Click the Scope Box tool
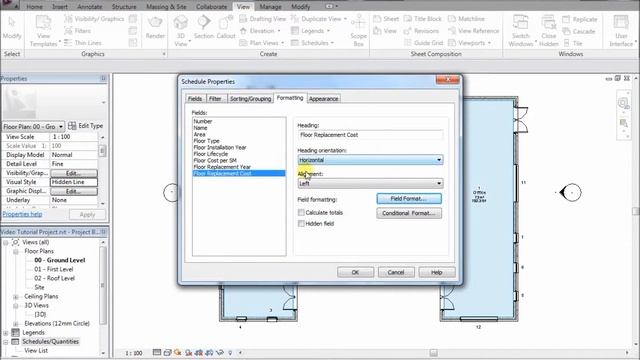This screenshot has width=640, height=360. click(358, 31)
